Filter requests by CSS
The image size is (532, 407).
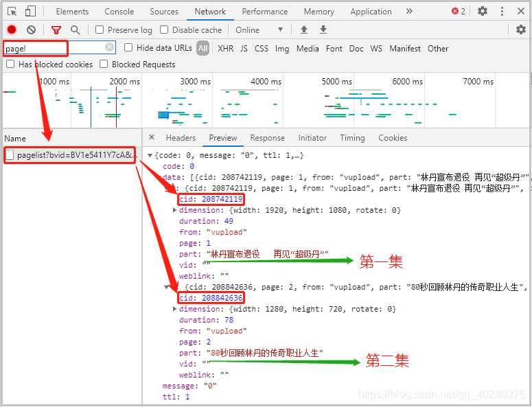click(x=262, y=49)
